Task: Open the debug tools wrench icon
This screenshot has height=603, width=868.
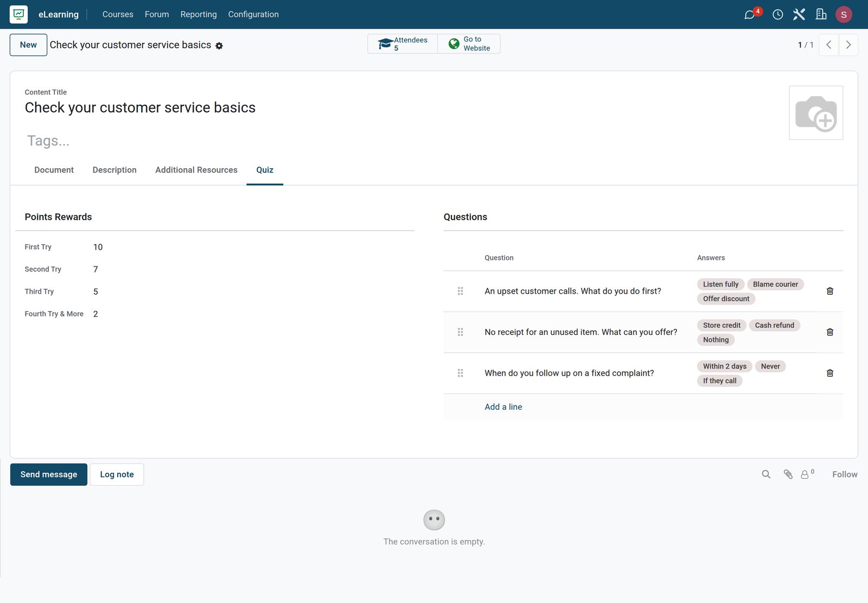Action: pyautogui.click(x=799, y=15)
